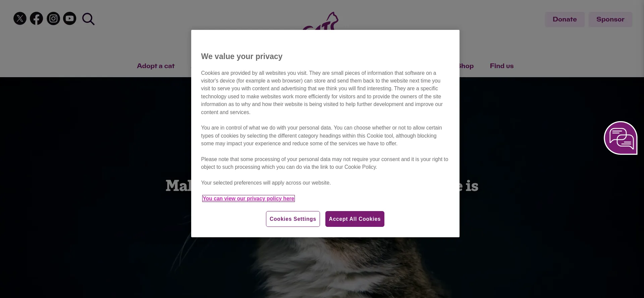Go to the Find us menu item
Image resolution: width=644 pixels, height=298 pixels.
501,66
